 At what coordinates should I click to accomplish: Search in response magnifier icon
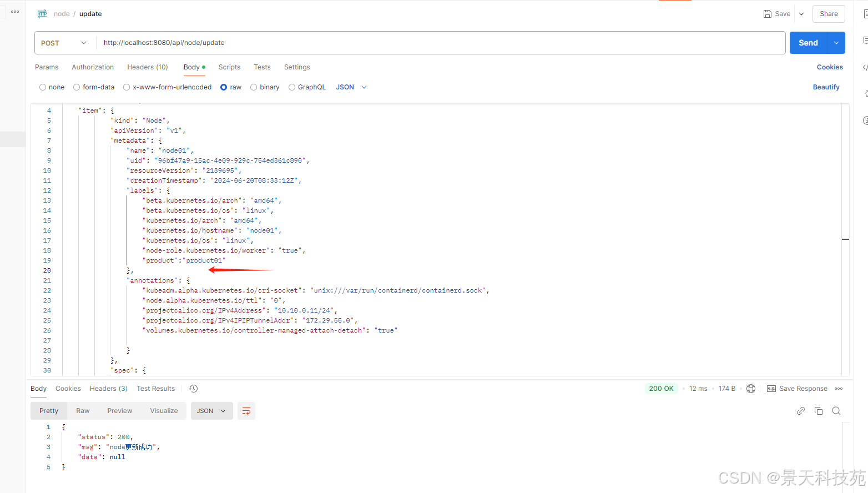coord(836,411)
